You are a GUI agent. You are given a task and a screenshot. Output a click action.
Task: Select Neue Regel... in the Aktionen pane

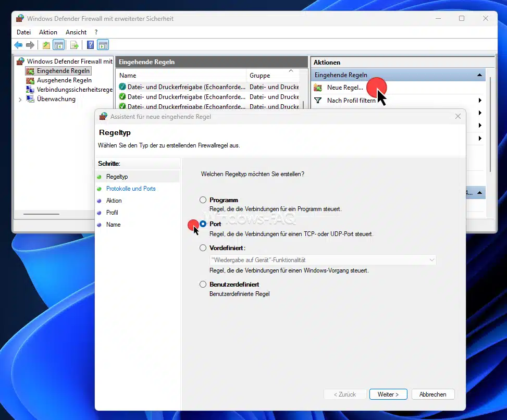[345, 88]
